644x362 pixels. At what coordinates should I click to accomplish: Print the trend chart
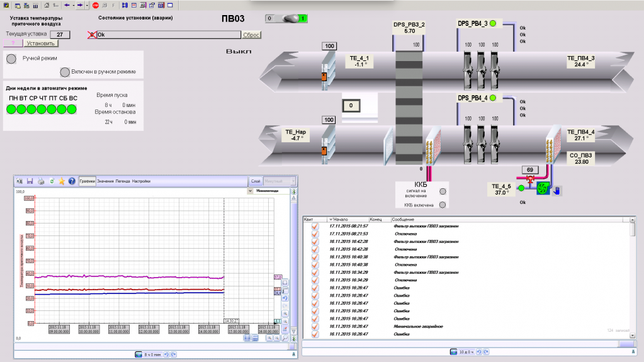point(41,181)
